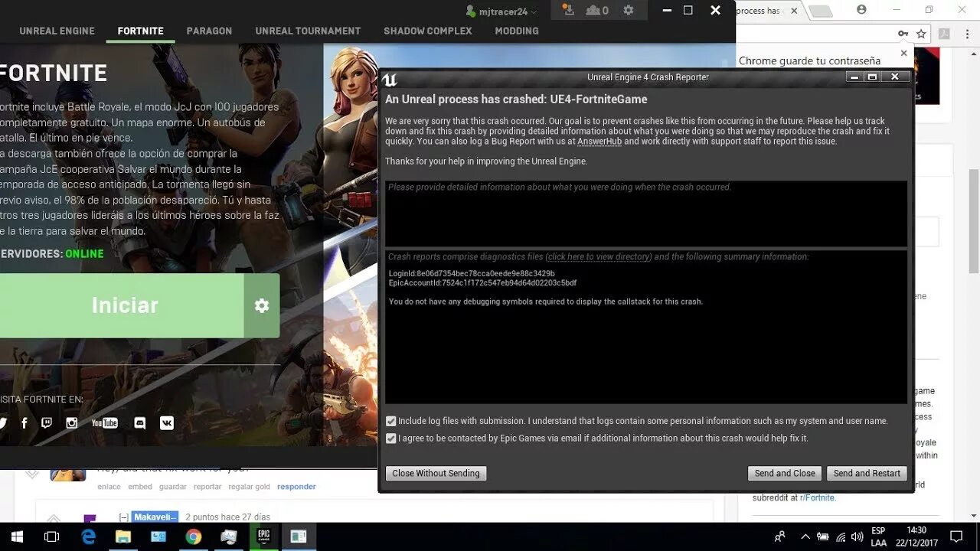Select the Fortnite tab

[x=141, y=31]
